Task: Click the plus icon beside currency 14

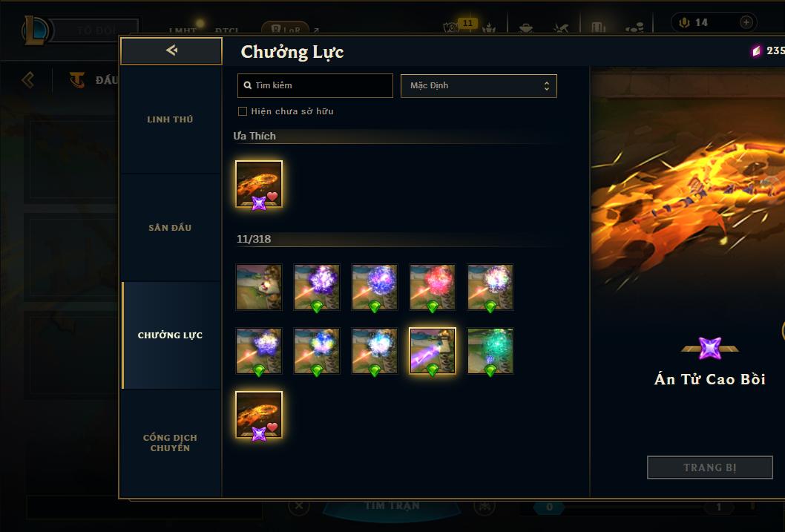Action: (746, 22)
